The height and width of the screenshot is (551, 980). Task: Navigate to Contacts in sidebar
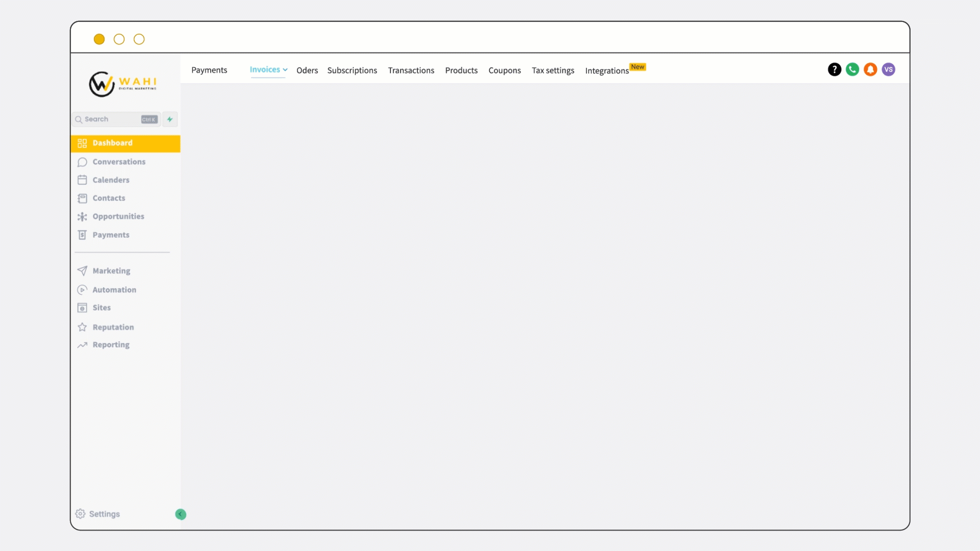click(109, 198)
